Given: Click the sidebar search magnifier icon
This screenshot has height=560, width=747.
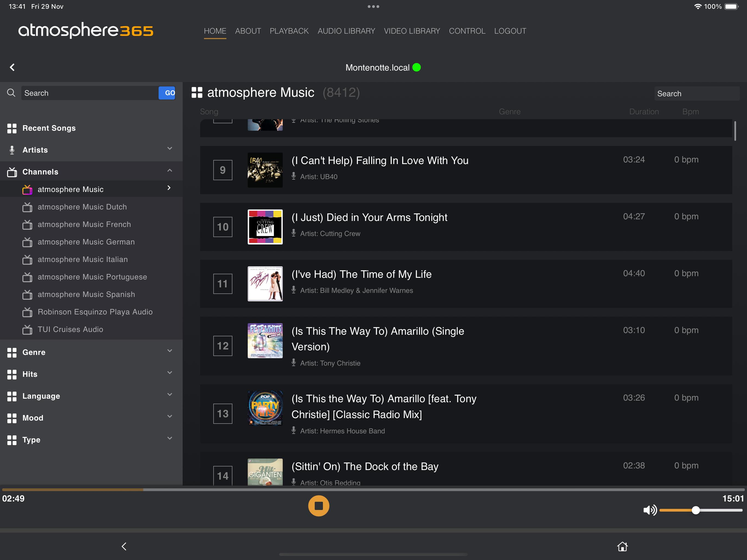Looking at the screenshot, I should tap(11, 93).
